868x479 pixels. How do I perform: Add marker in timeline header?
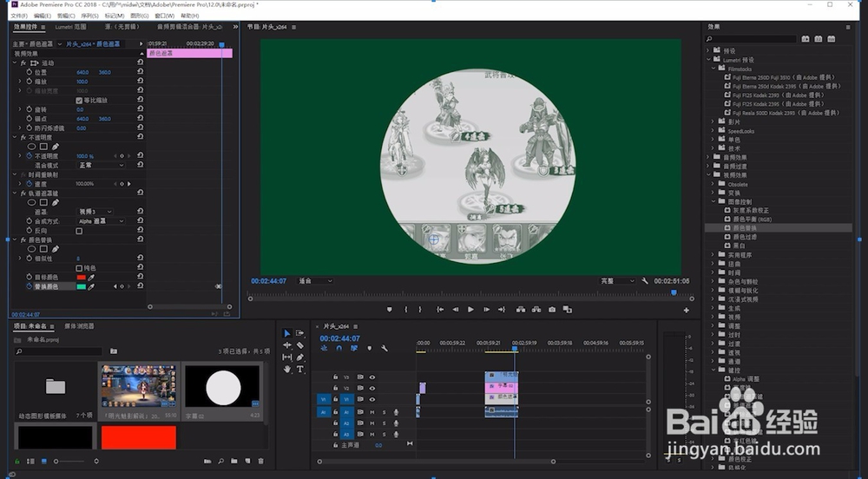tap(369, 349)
